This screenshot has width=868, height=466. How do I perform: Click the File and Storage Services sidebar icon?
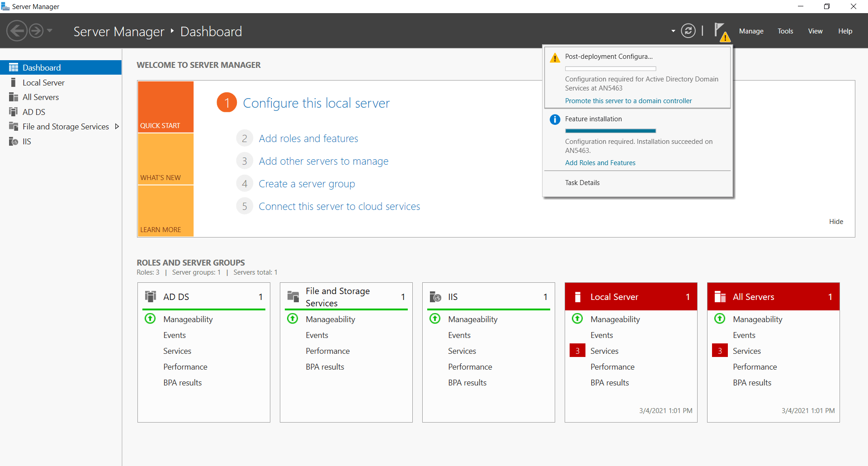pyautogui.click(x=14, y=127)
